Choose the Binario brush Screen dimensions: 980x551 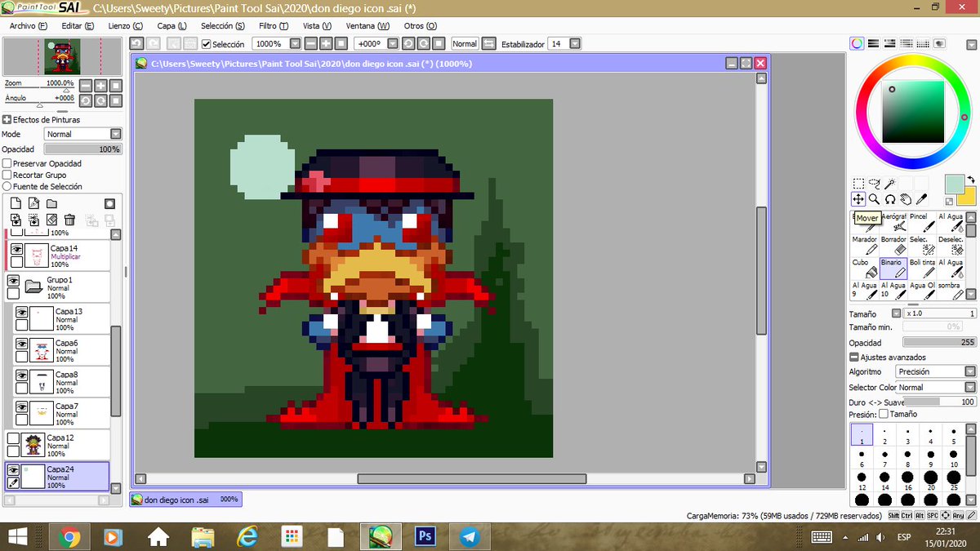(893, 268)
